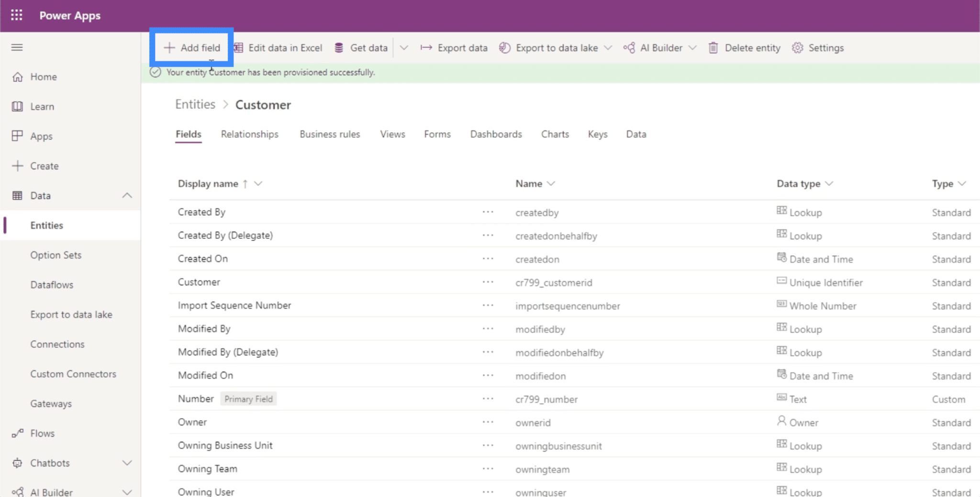Image resolution: width=980 pixels, height=497 pixels.
Task: Open more options for Customer field row
Action: point(488,282)
